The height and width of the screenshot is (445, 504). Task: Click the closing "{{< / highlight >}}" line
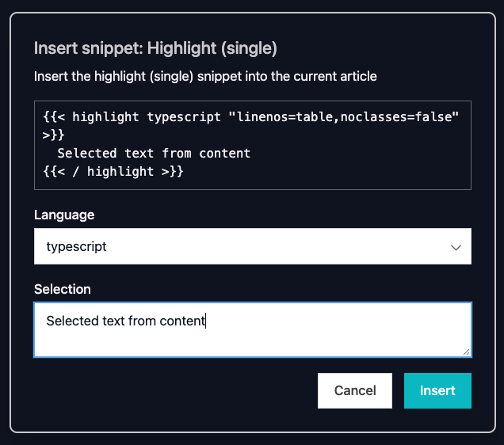click(113, 170)
